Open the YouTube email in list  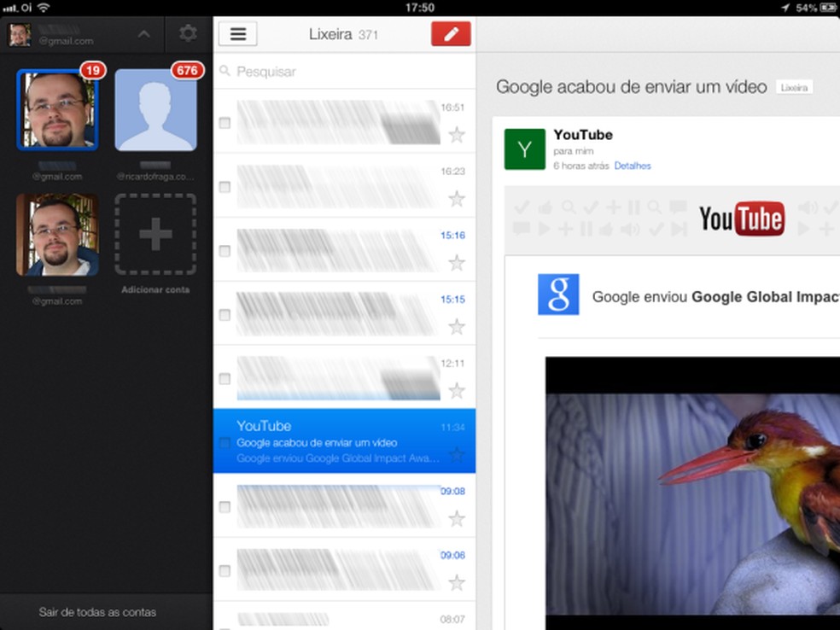tap(345, 440)
